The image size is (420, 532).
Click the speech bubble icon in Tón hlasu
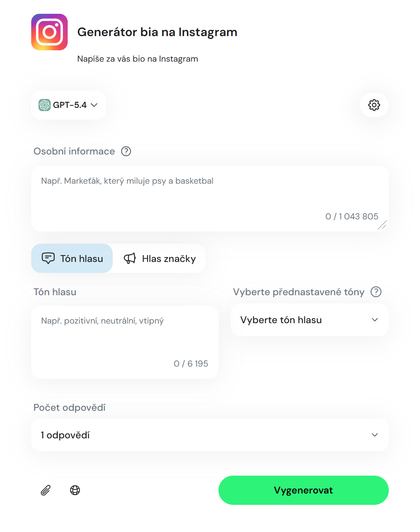[48, 258]
